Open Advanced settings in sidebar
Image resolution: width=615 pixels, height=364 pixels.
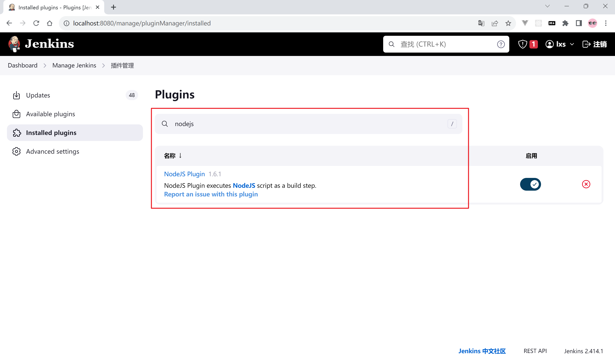tap(53, 151)
